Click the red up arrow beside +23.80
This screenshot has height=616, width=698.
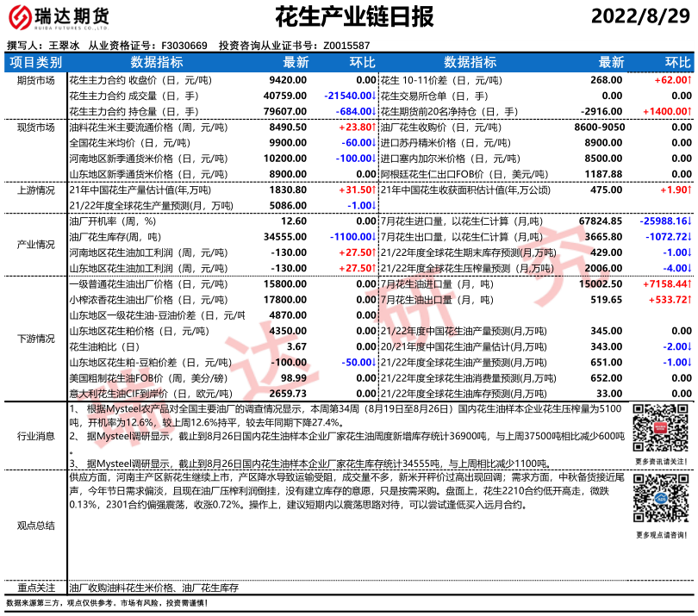click(x=372, y=127)
